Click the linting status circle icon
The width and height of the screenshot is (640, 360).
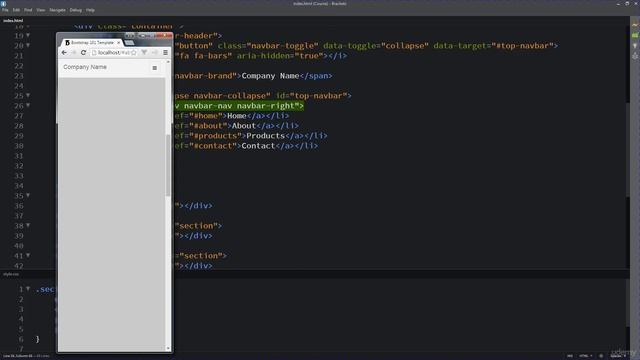pyautogui.click(x=601, y=356)
